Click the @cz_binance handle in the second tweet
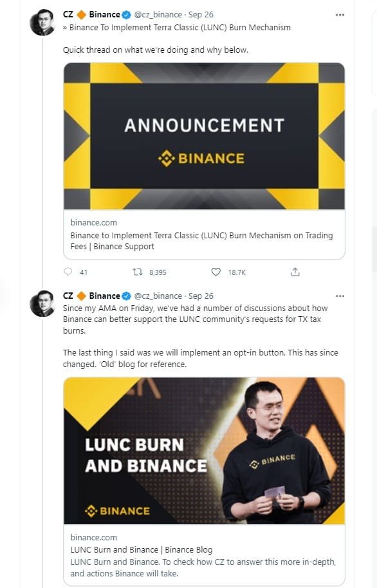The width and height of the screenshot is (377, 588). tap(157, 296)
